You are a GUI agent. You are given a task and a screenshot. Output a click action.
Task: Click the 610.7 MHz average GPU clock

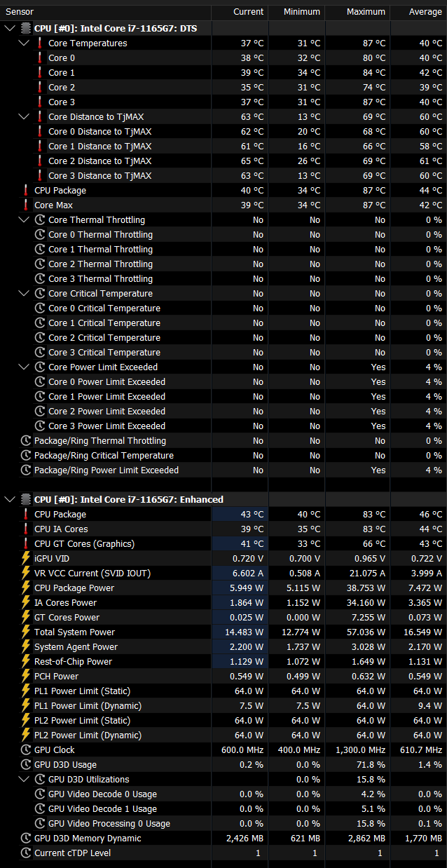422,750
